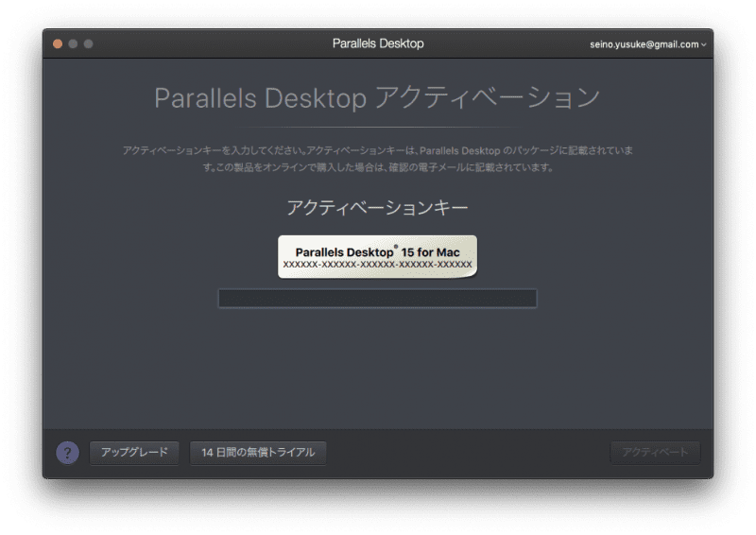The height and width of the screenshot is (535, 756).
Task: Close the window with the red button
Action: pos(58,43)
